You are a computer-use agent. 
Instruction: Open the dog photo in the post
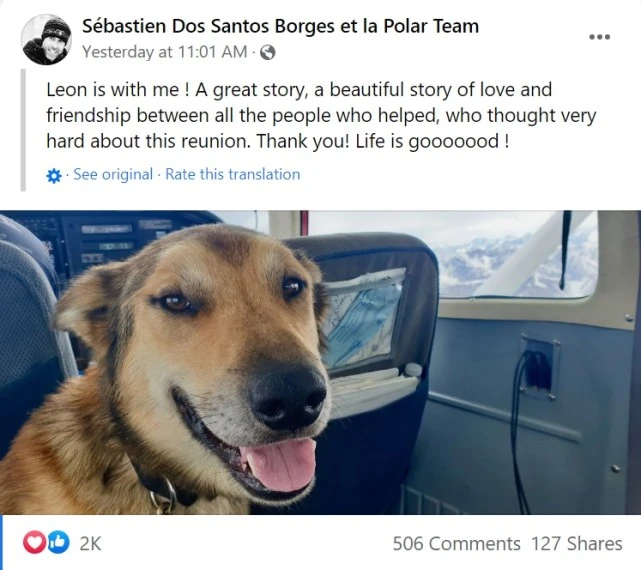[320, 362]
